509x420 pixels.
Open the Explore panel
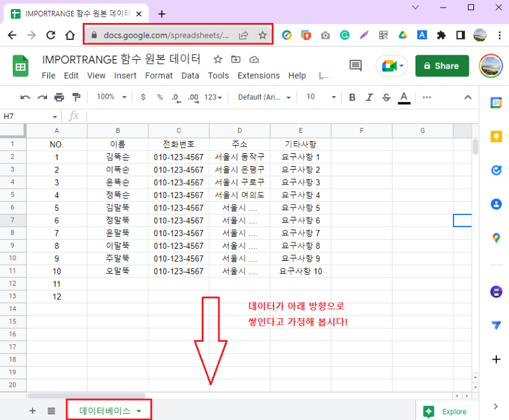click(x=445, y=410)
